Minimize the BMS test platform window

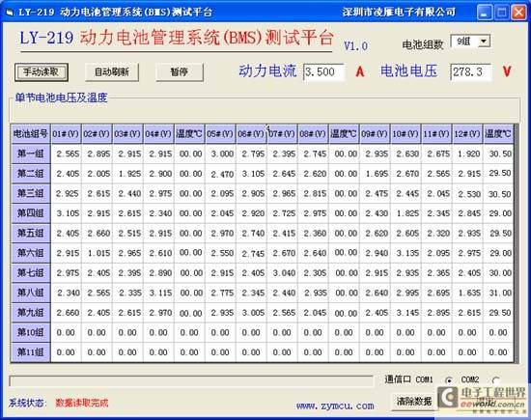pyautogui.click(x=485, y=13)
